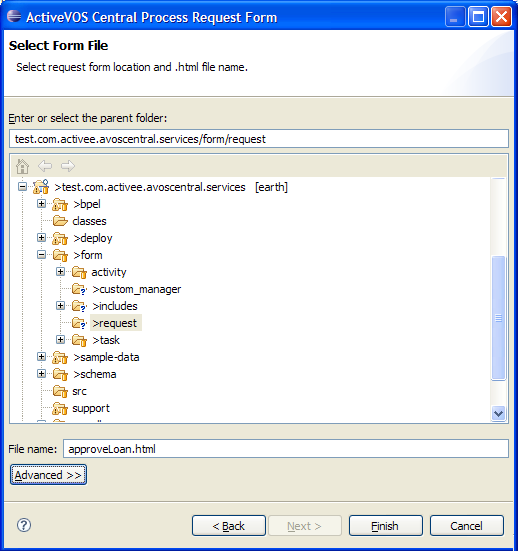
Task: Click the scroll down arrow in folder tree
Action: point(498,413)
